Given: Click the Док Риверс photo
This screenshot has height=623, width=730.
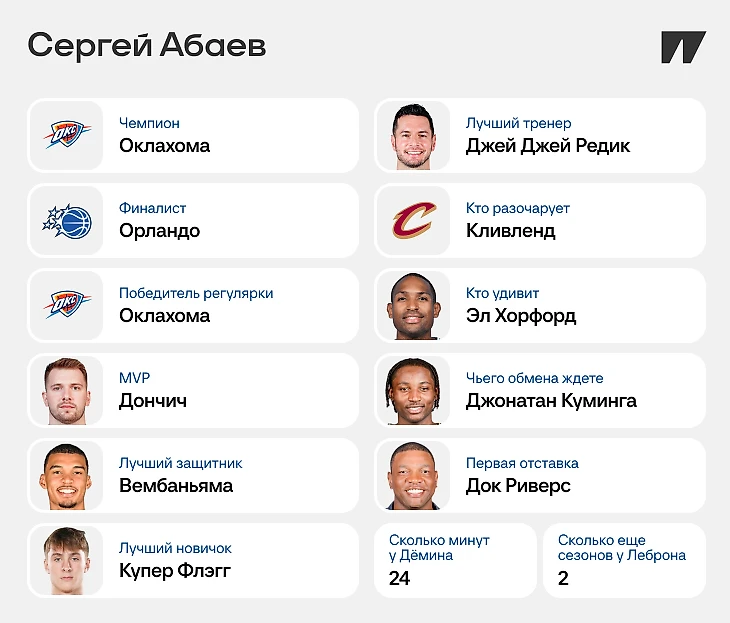Looking at the screenshot, I should pyautogui.click(x=413, y=476).
